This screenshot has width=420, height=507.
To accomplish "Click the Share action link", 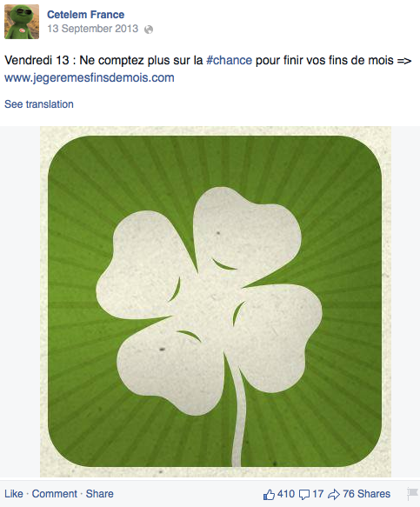I will coord(100,494).
